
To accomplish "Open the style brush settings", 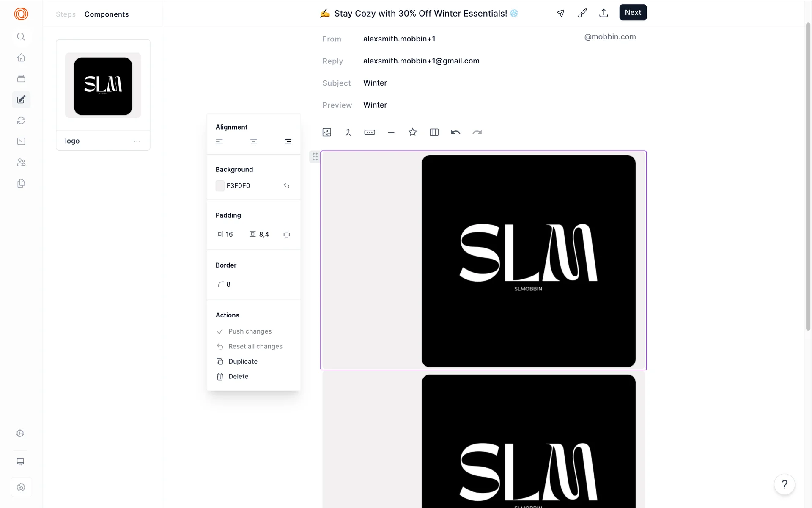I will pyautogui.click(x=582, y=13).
